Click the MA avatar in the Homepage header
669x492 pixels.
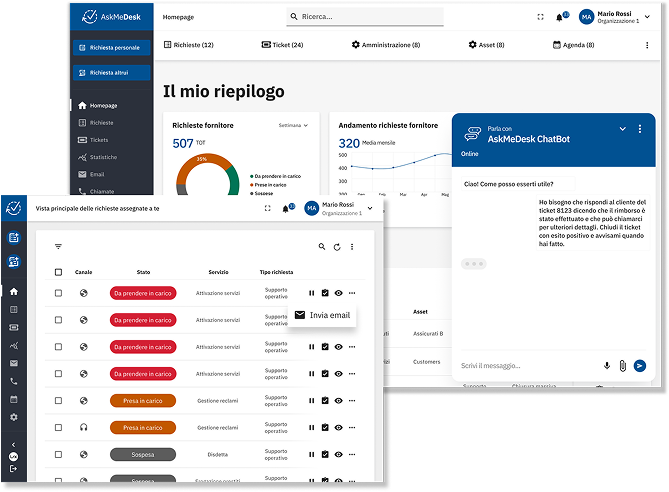click(586, 17)
